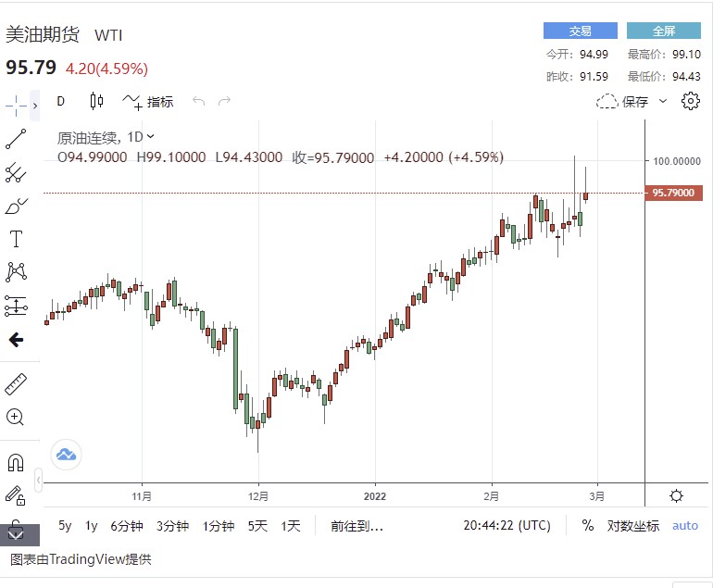The image size is (713, 588).
Task: Select the trend line drawing tool
Action: (x=16, y=139)
